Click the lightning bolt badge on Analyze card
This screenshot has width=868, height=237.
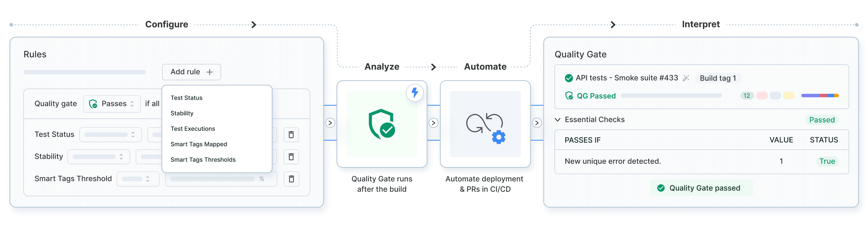(415, 93)
